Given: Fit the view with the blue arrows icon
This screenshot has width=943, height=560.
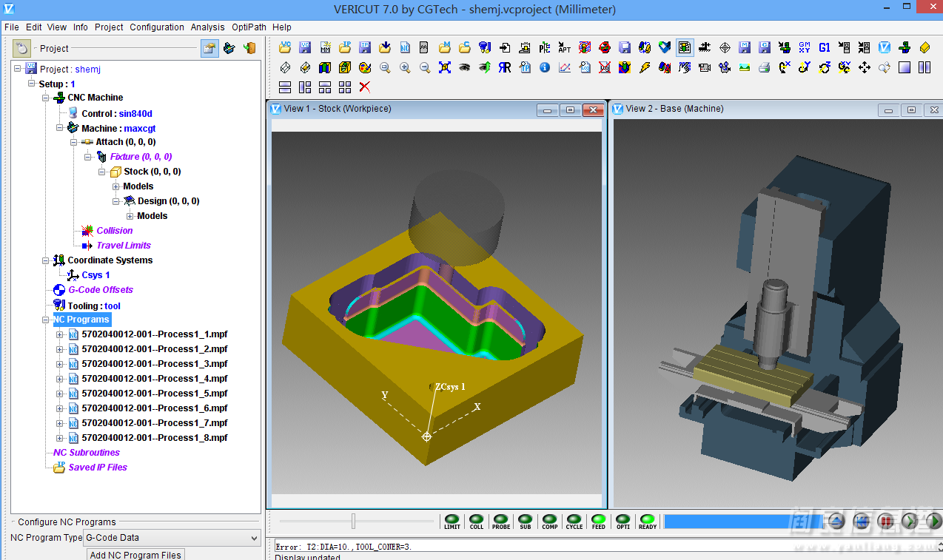Looking at the screenshot, I should tap(445, 67).
